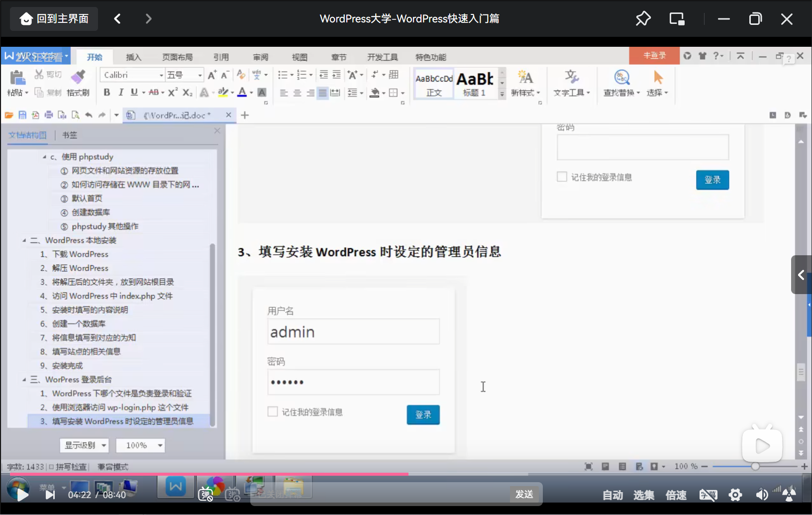
Task: Click the Select arrow tool icon
Action: pos(658,77)
